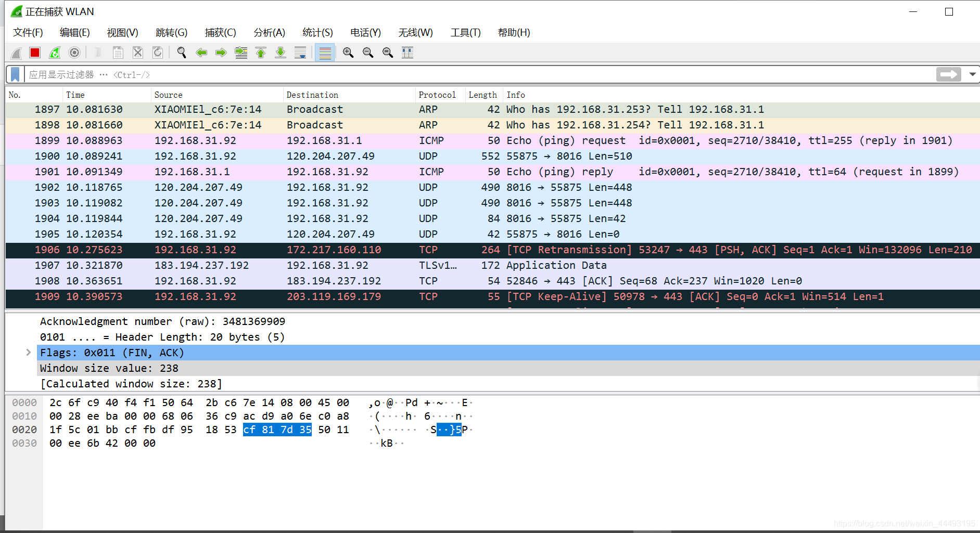Click the reload capture file icon
Image resolution: width=980 pixels, height=533 pixels.
[x=158, y=53]
